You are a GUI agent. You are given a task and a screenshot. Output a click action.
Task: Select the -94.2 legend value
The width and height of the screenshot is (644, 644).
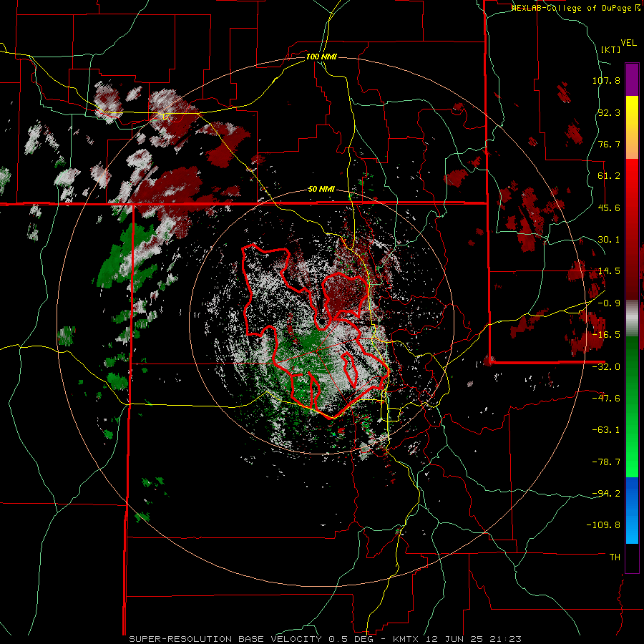tap(606, 494)
